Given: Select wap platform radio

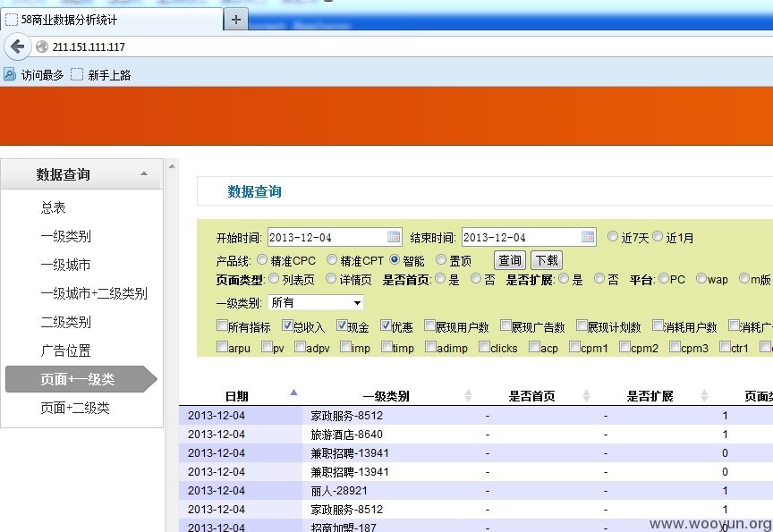Looking at the screenshot, I should pyautogui.click(x=701, y=278).
